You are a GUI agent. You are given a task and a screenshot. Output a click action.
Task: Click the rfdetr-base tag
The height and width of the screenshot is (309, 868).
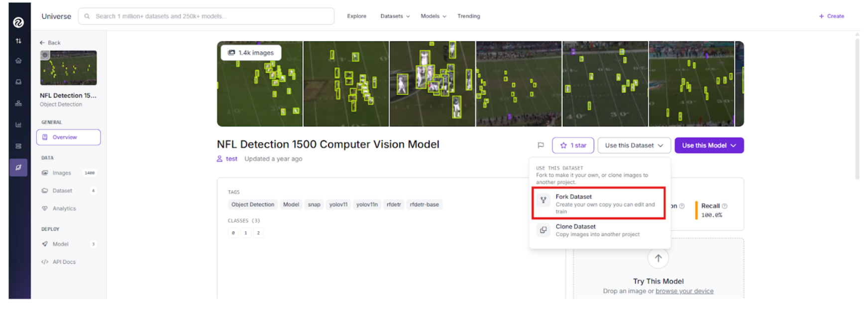click(x=425, y=205)
